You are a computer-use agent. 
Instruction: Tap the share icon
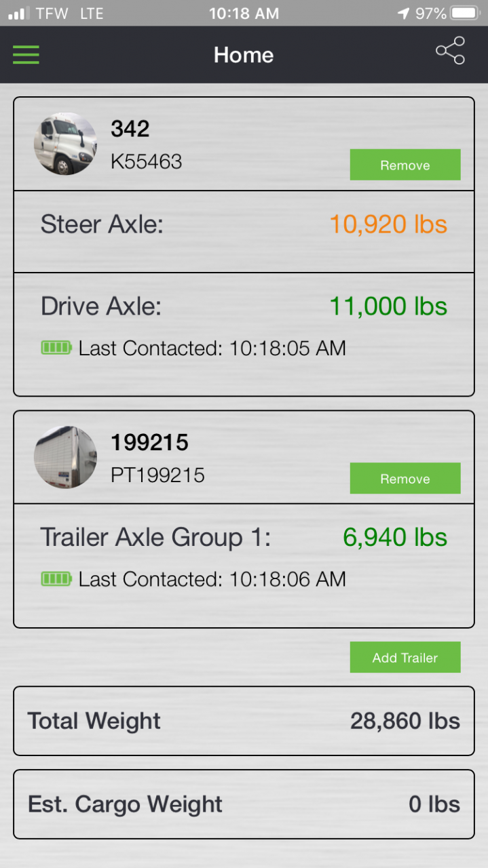click(x=450, y=51)
